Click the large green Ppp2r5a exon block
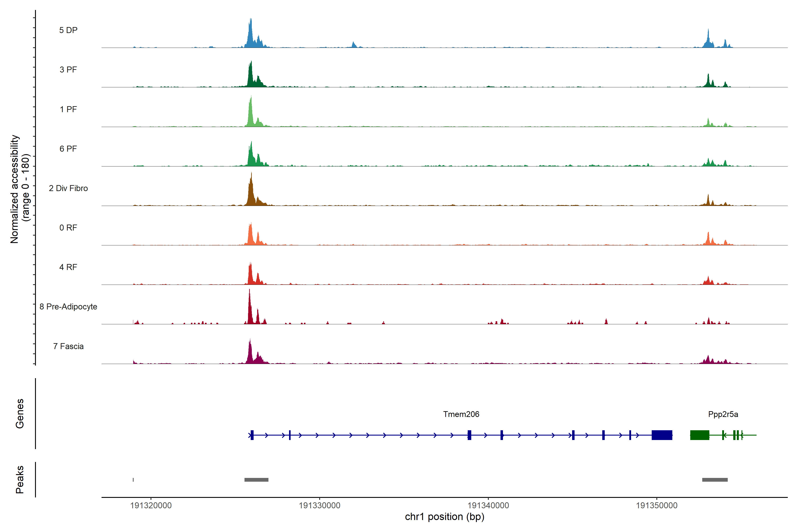 tap(700, 435)
